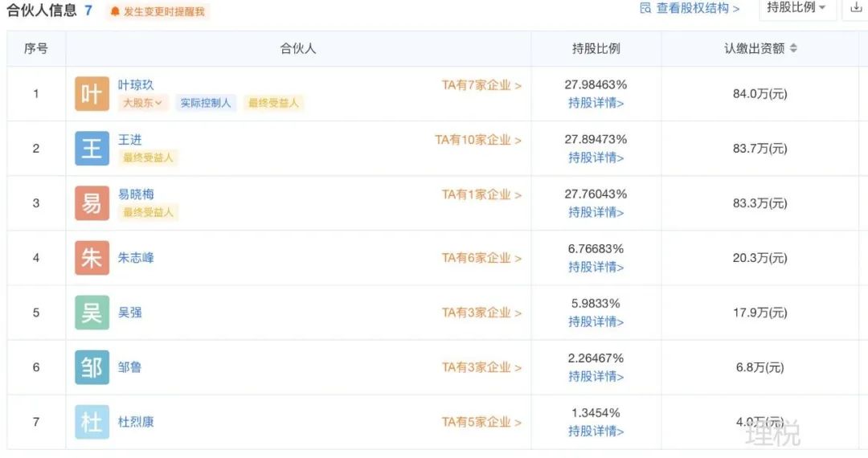Open 持股详情 for 易晓梅
The height and width of the screenshot is (458, 868).
pos(596,212)
